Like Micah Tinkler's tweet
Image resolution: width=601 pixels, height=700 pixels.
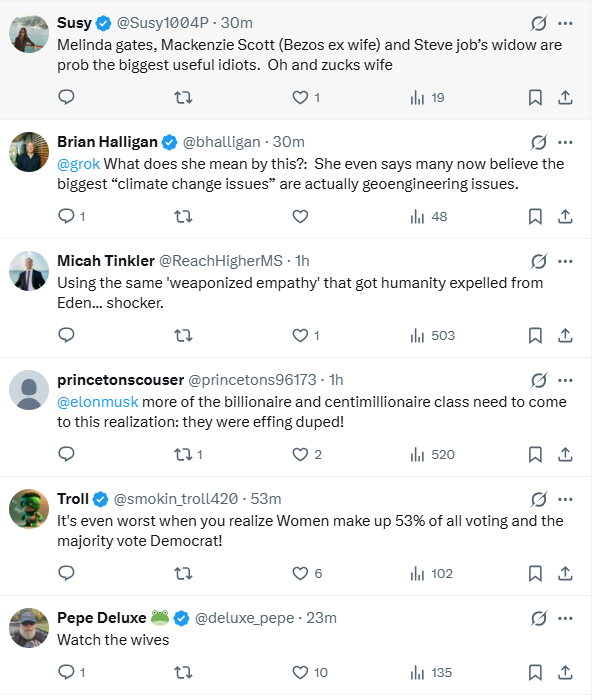[299, 335]
